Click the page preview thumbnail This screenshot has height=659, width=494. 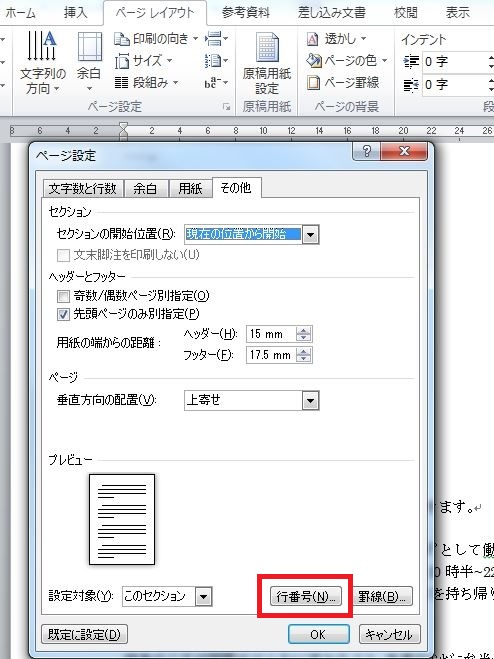click(x=122, y=519)
